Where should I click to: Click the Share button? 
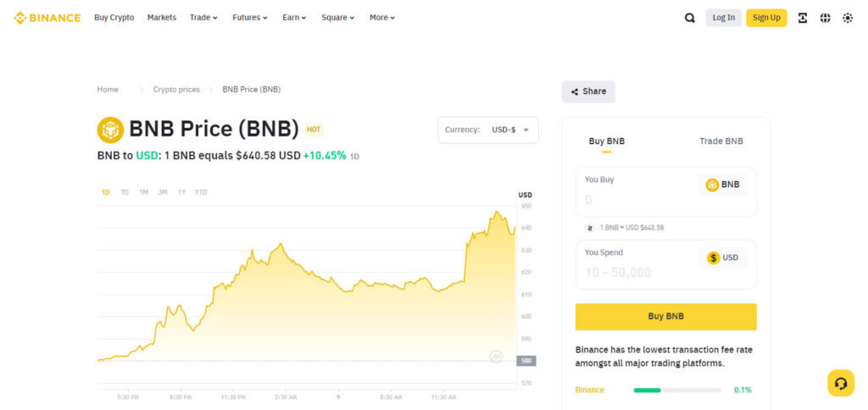click(588, 91)
